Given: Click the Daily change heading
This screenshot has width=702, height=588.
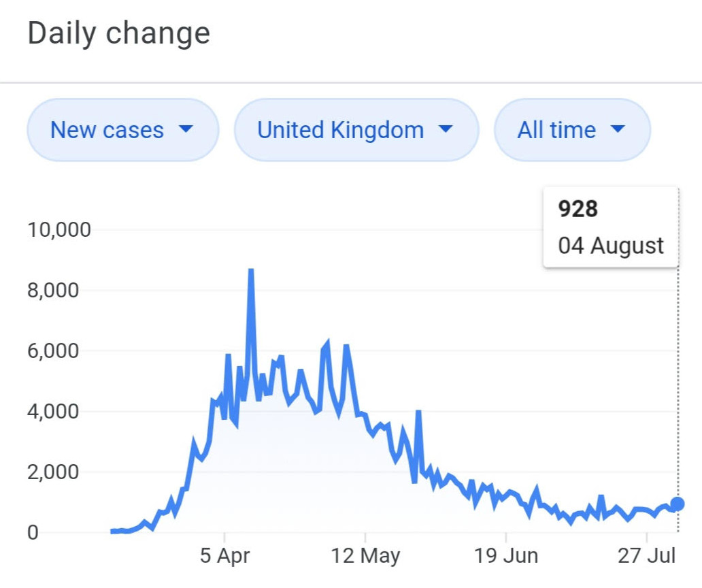Looking at the screenshot, I should pyautogui.click(x=119, y=33).
